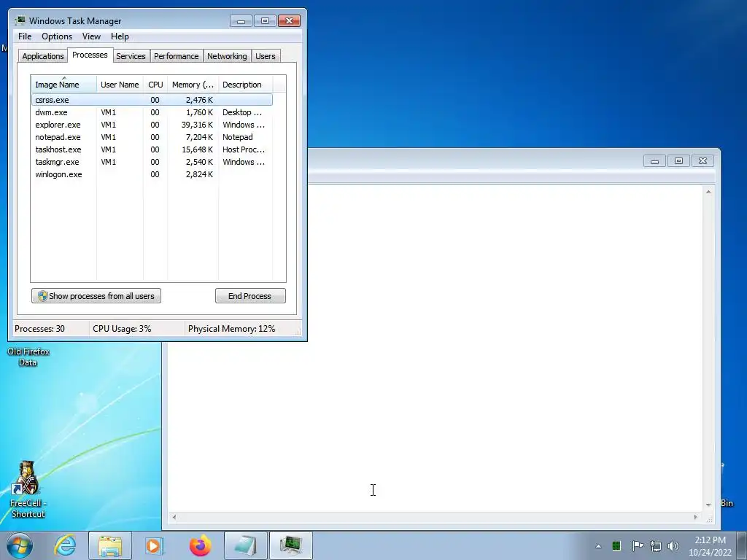Sort processes by CPU column header
Viewport: 747px width, 560px height.
point(155,85)
